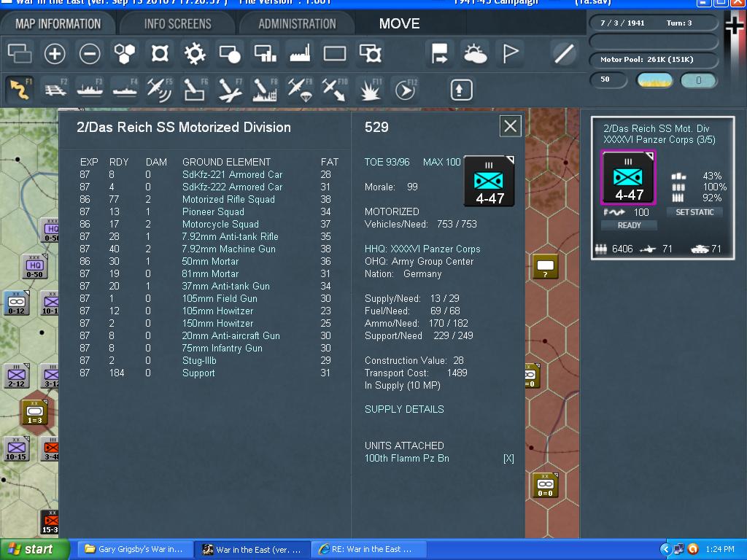
Task: Detach unit with [X] beside 100th Flamm
Action: pos(508,459)
